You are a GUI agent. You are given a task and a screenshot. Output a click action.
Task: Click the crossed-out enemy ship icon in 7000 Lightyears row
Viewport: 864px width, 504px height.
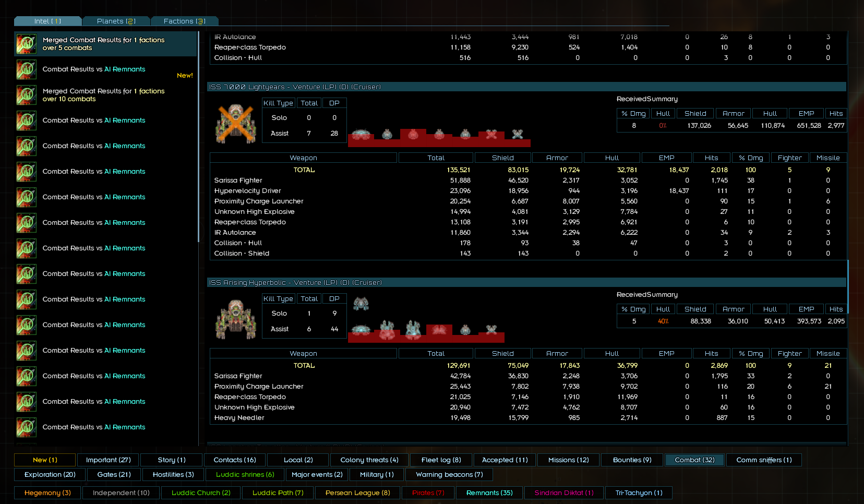point(517,134)
